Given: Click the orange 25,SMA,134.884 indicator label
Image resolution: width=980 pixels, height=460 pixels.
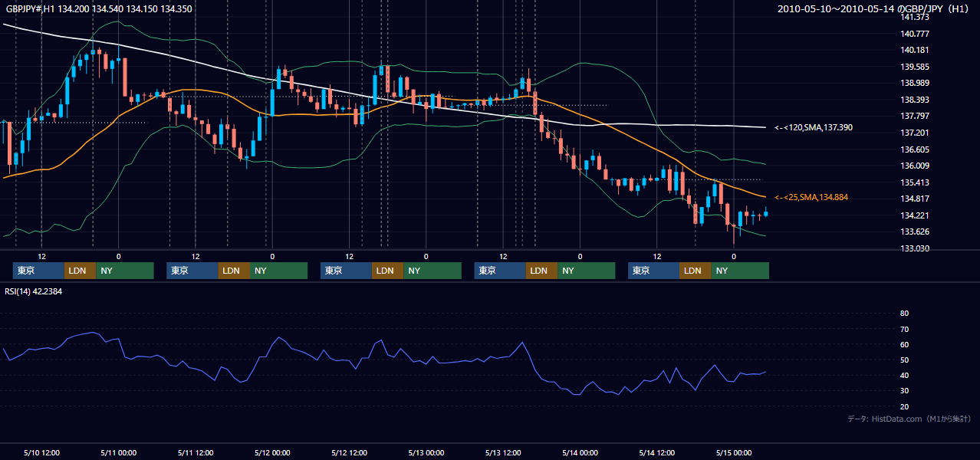Looking at the screenshot, I should pos(811,197).
